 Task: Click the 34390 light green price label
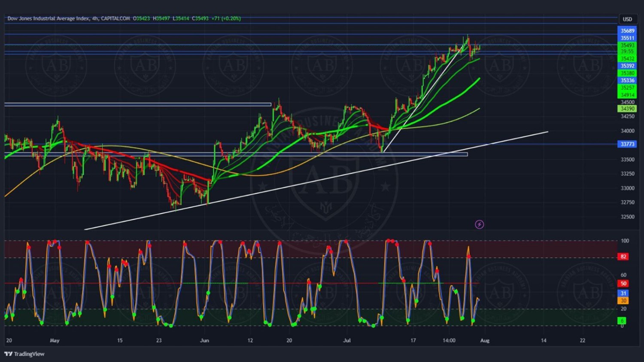pos(627,109)
